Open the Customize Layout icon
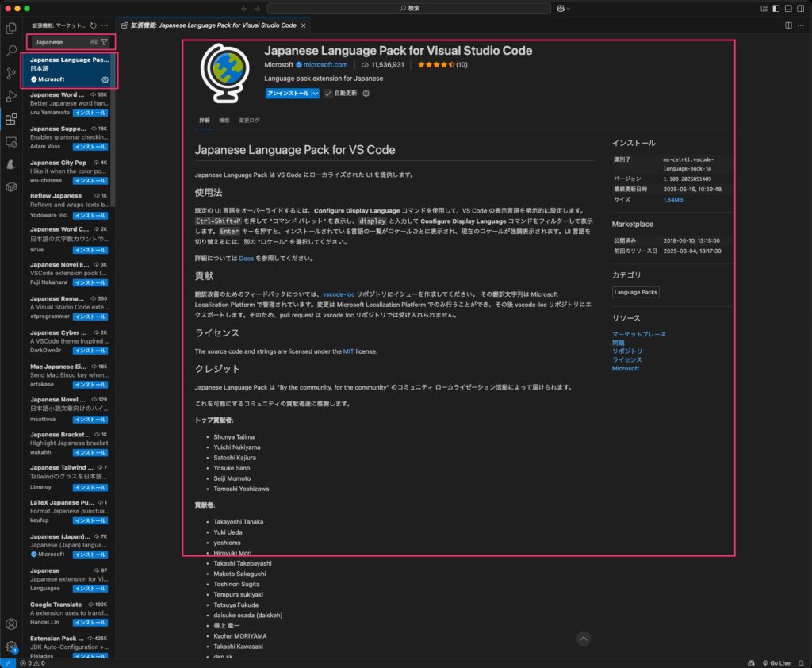 point(764,8)
